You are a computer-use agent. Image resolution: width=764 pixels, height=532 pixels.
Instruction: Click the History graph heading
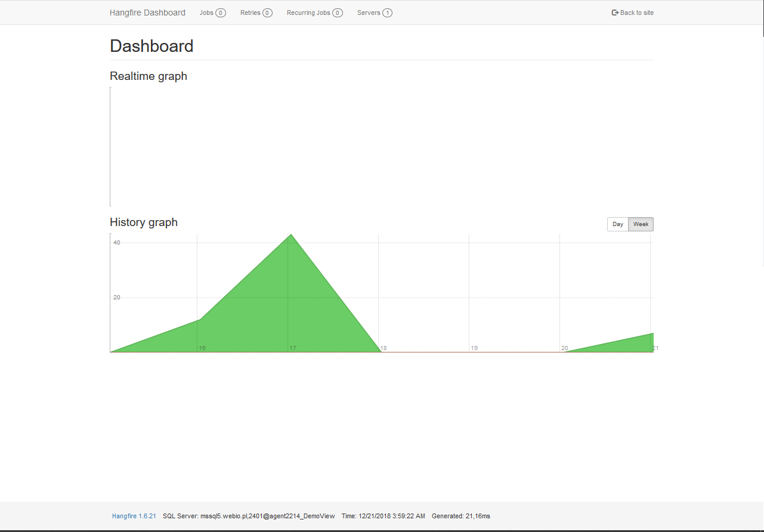(x=144, y=222)
